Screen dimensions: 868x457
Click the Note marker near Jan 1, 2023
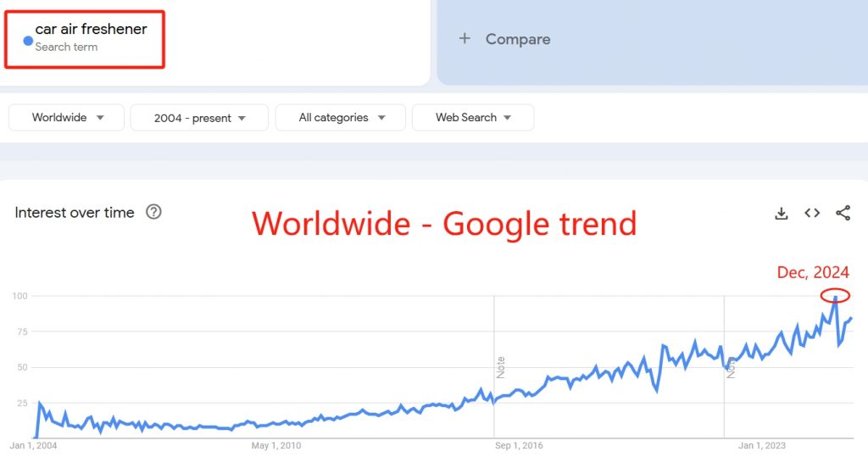tap(731, 367)
